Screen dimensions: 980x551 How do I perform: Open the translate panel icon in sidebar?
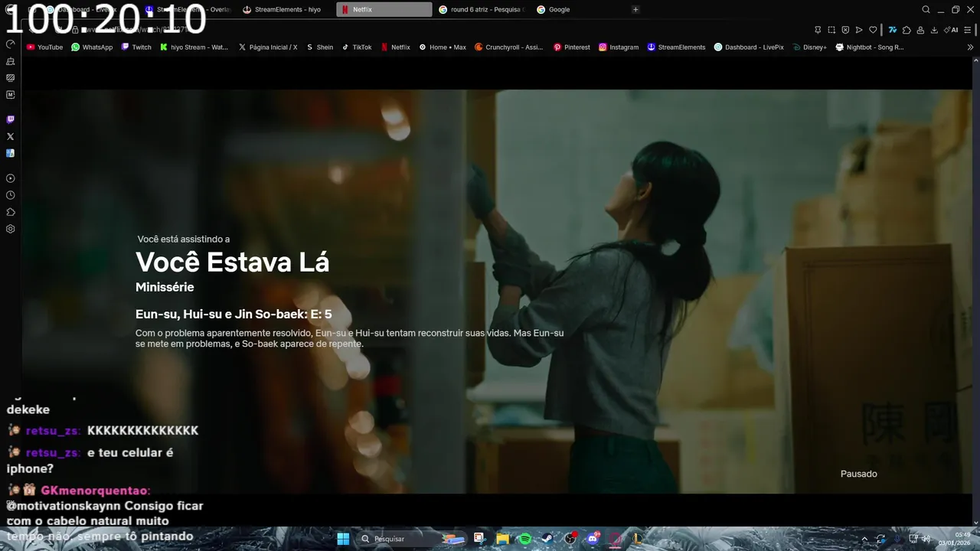tap(10, 153)
